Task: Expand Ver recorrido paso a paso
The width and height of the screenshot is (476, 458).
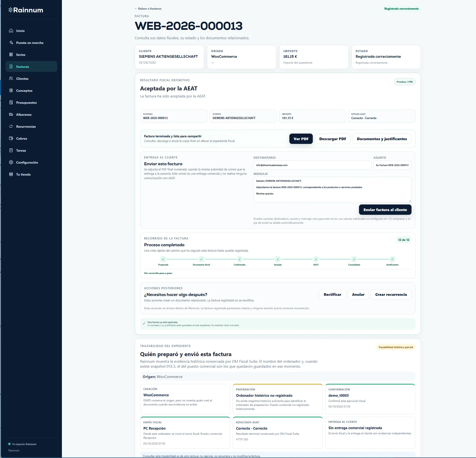Action: [x=158, y=273]
